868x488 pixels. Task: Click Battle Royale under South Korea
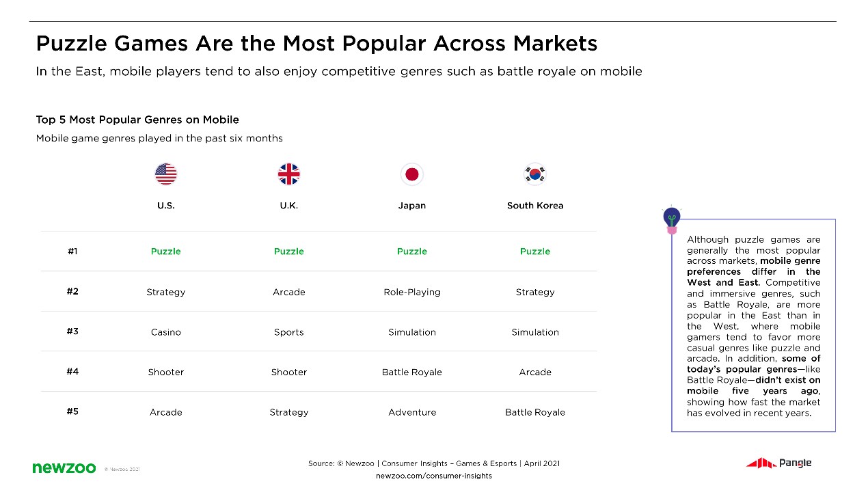coord(535,412)
